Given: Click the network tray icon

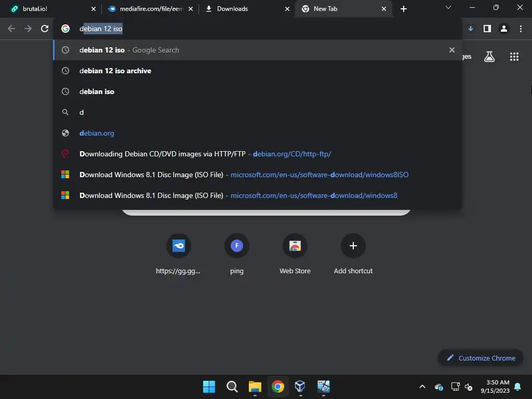Looking at the screenshot, I should point(455,387).
